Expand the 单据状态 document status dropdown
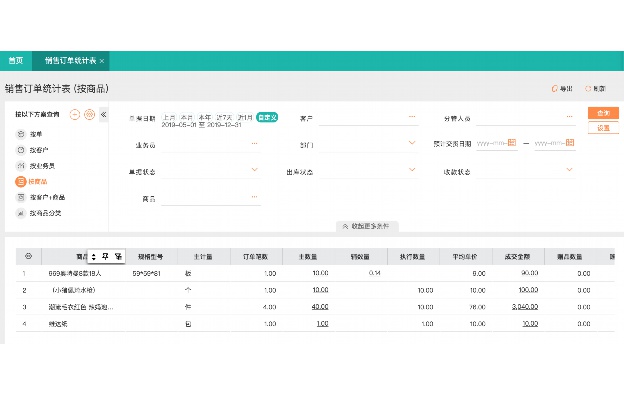 point(254,170)
